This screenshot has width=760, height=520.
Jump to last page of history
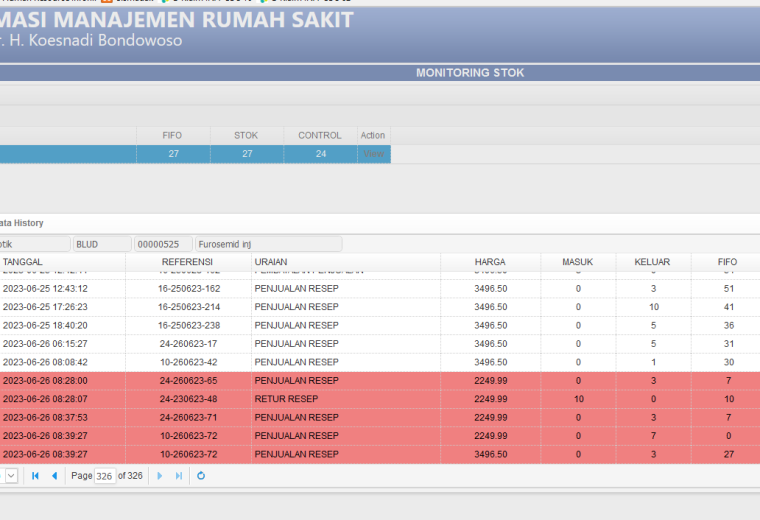[179, 476]
